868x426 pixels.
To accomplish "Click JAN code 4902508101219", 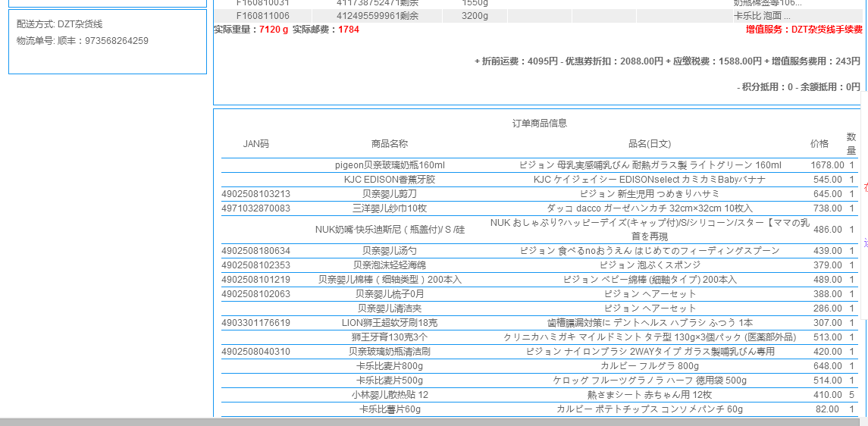I will [x=255, y=280].
